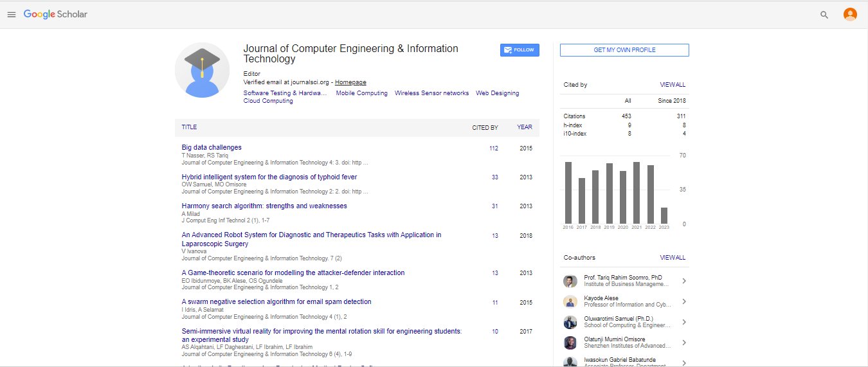
Task: Open Prof. Tariq Rahim Soomro co-author profile
Action: pos(622,278)
